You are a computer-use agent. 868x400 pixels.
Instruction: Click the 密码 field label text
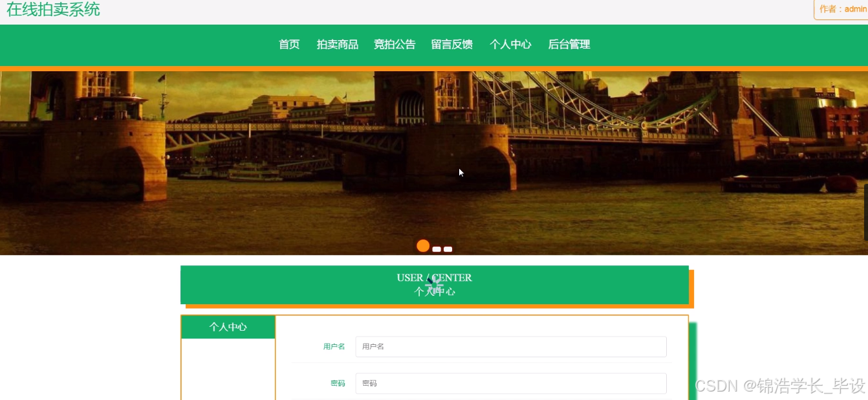pyautogui.click(x=339, y=383)
